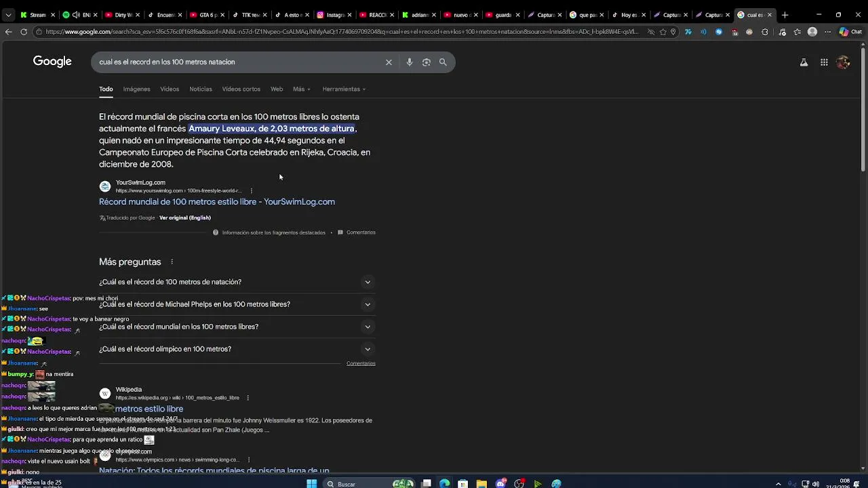The height and width of the screenshot is (488, 868).
Task: Switch to the Videos tab
Action: click(170, 89)
